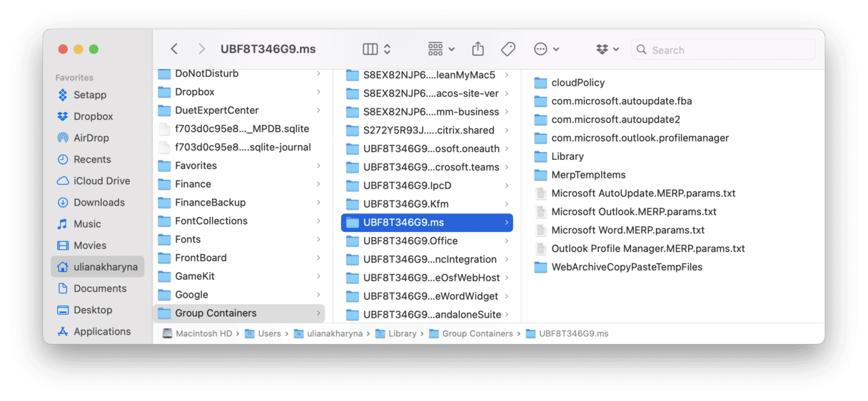Switch view mode using the column view icon
Image resolution: width=868 pixels, height=401 pixels.
(x=370, y=49)
